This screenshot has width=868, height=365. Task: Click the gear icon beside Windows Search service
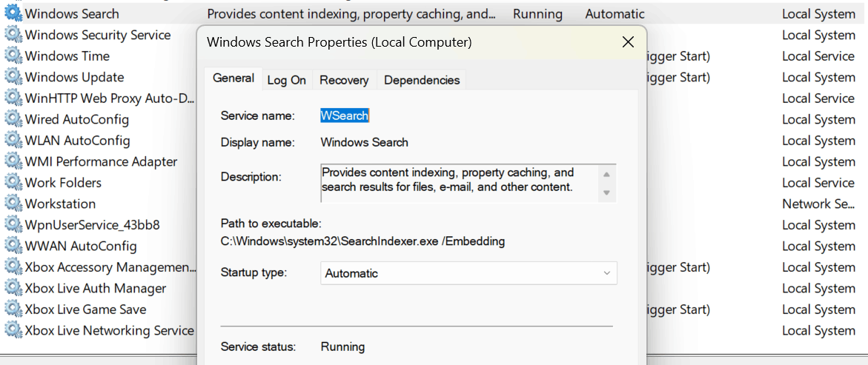click(13, 14)
